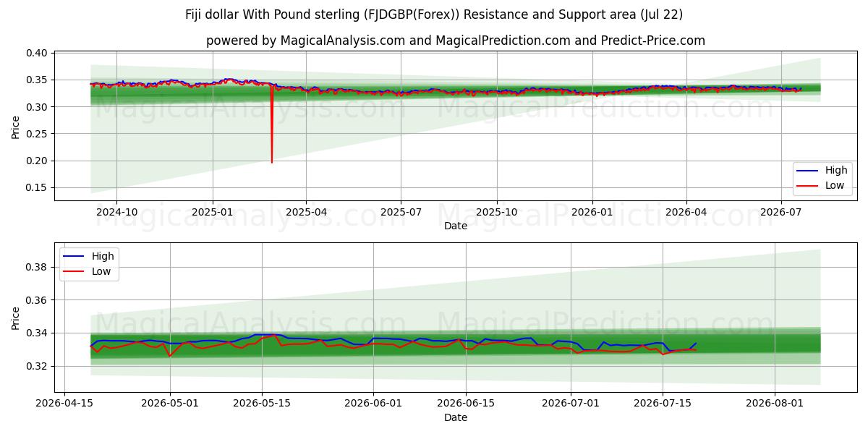This screenshot has height=434, width=868.
Task: Click the '0.20' y-axis tick label
Action: point(37,161)
